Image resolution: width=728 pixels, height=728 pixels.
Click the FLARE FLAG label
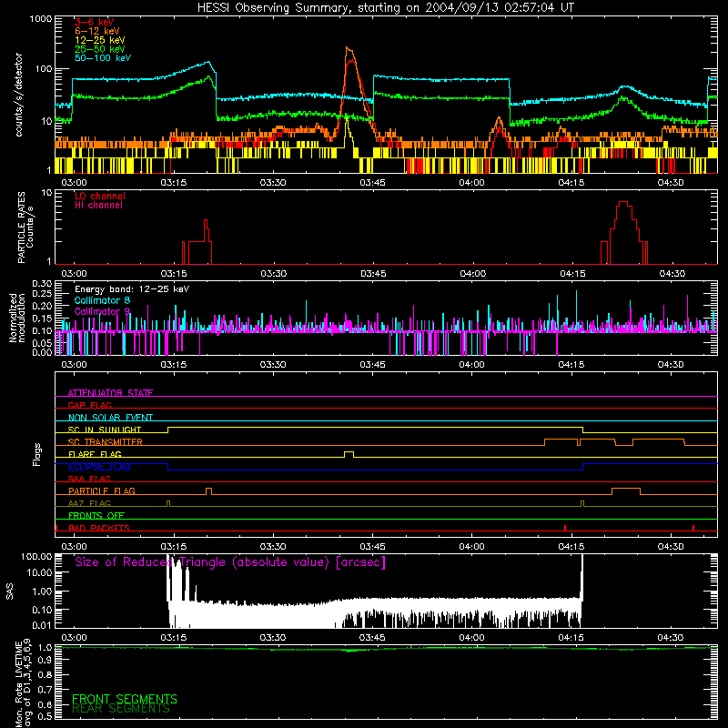(x=95, y=454)
